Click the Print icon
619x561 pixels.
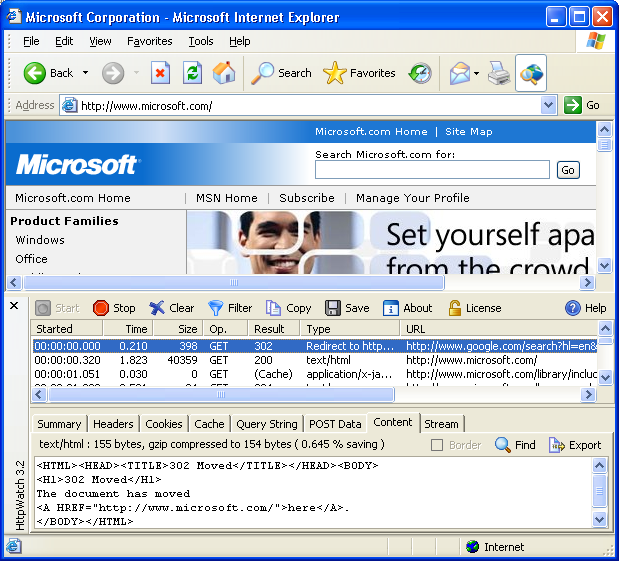click(499, 73)
